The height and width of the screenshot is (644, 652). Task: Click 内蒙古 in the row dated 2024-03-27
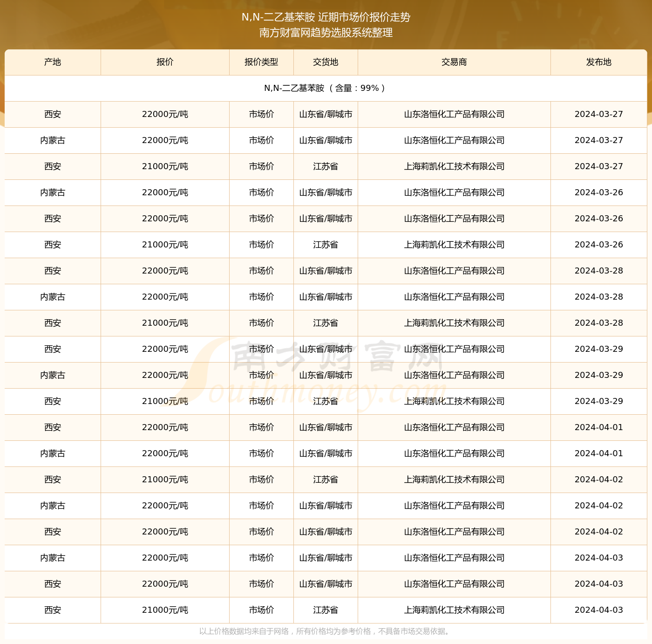(x=53, y=140)
